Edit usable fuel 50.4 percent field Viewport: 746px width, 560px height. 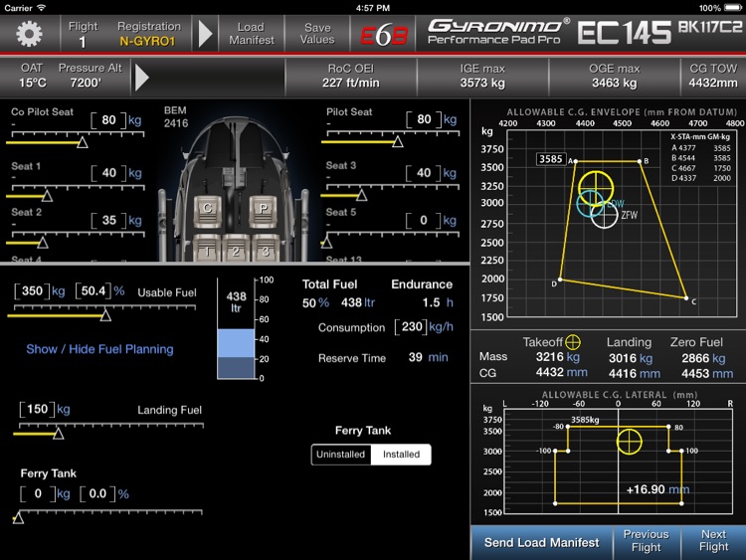[x=93, y=291]
